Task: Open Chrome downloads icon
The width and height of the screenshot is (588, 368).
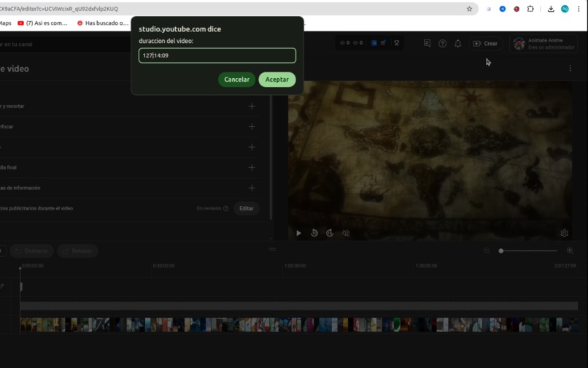Action: (x=551, y=9)
